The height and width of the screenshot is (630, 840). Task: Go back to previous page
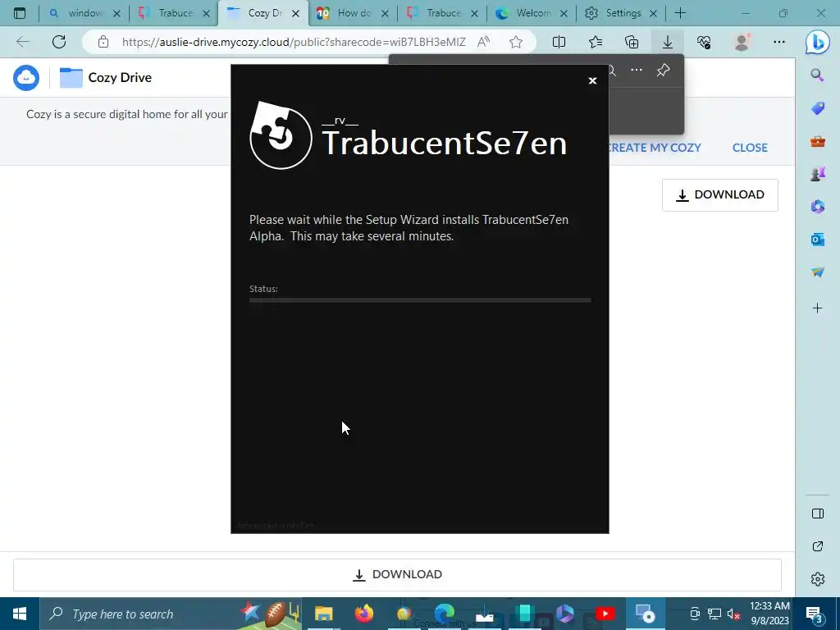(22, 42)
